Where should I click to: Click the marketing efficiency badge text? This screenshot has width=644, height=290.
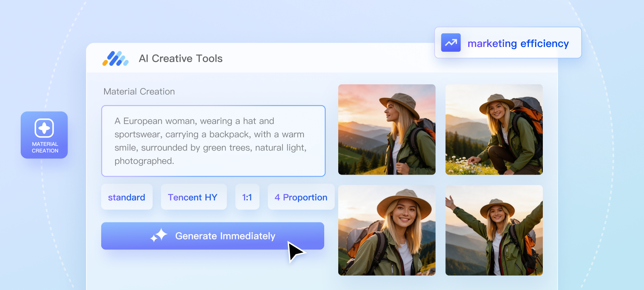pos(518,43)
